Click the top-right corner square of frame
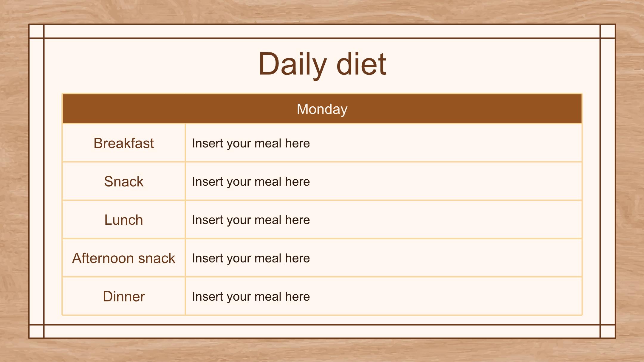 tap(608, 31)
